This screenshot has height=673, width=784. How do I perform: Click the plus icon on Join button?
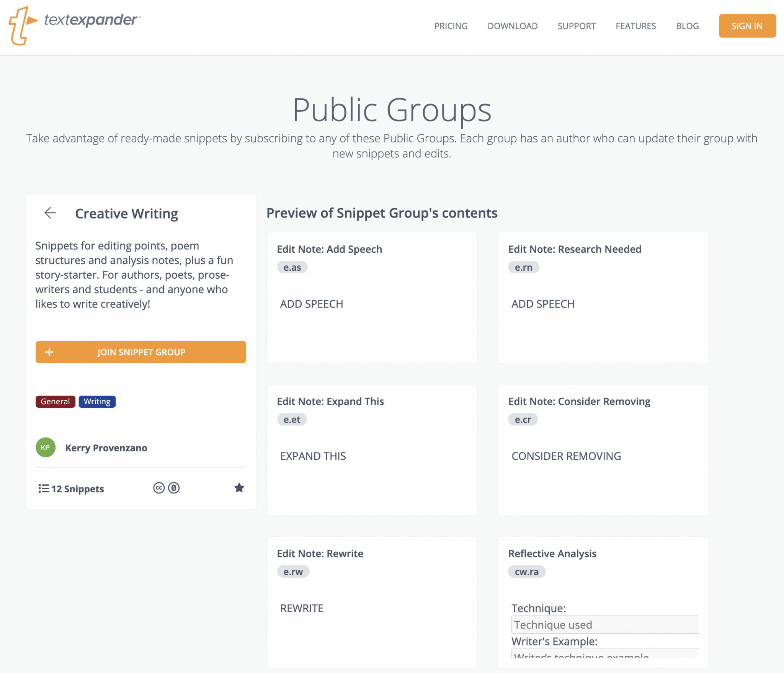point(49,352)
